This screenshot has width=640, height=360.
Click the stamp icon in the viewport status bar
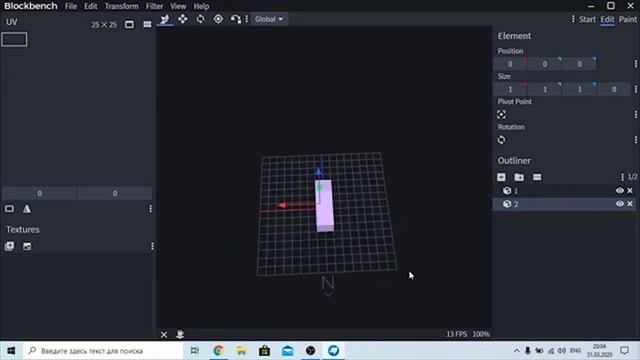tap(180, 334)
